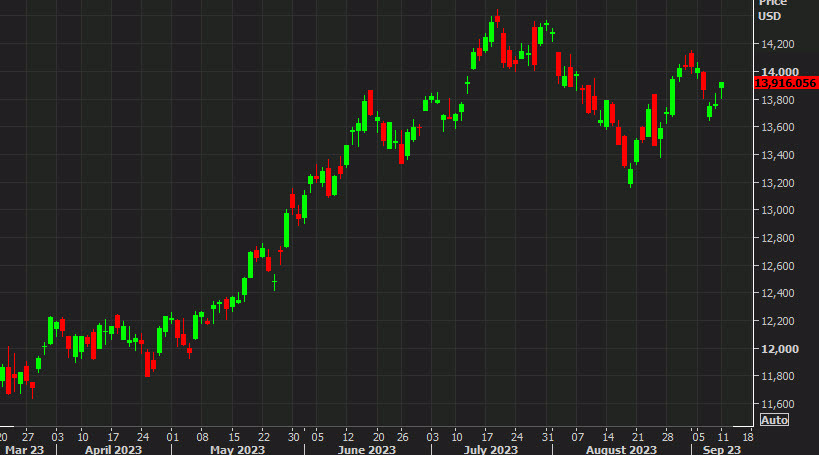Click the 13,200 price axis label
Image resolution: width=819 pixels, height=455 pixels.
pos(778,183)
